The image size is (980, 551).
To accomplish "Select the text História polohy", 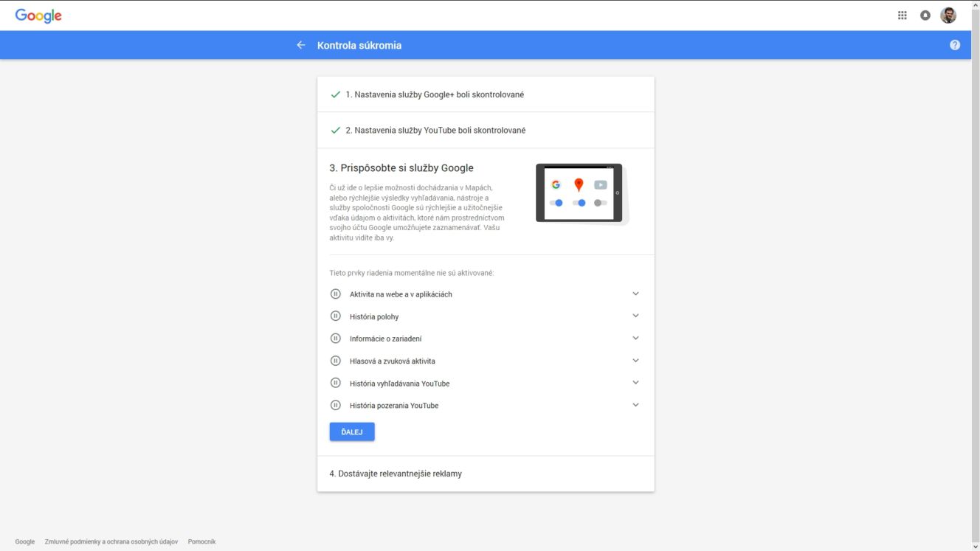I will pyautogui.click(x=374, y=316).
